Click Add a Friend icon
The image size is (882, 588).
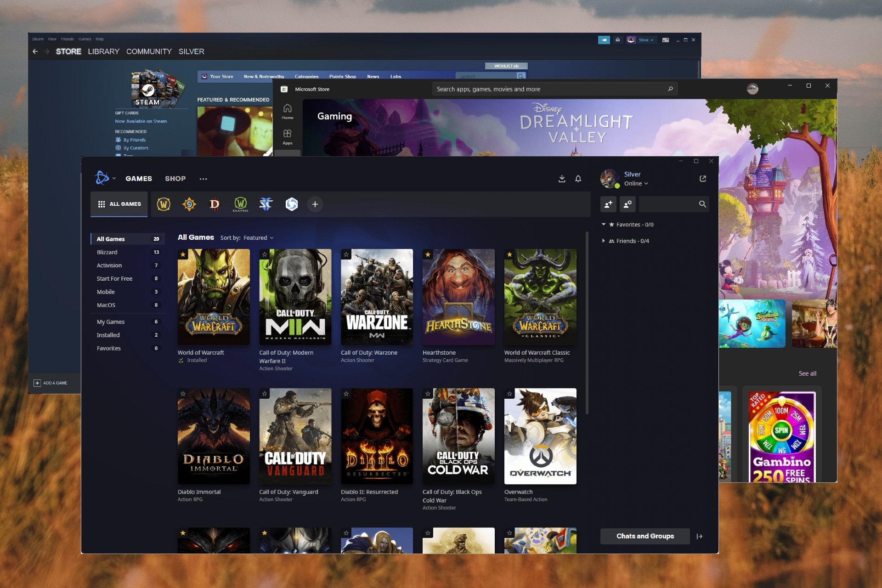(608, 204)
